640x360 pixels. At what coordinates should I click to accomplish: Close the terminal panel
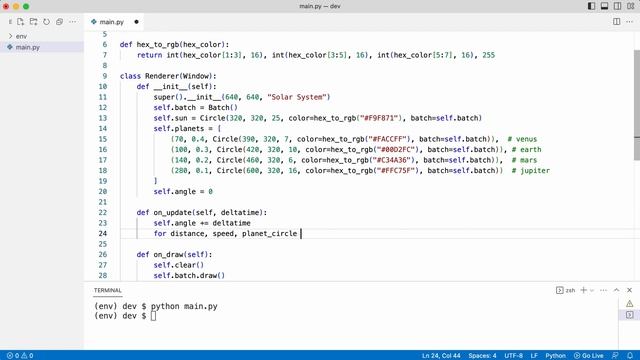pos(630,290)
